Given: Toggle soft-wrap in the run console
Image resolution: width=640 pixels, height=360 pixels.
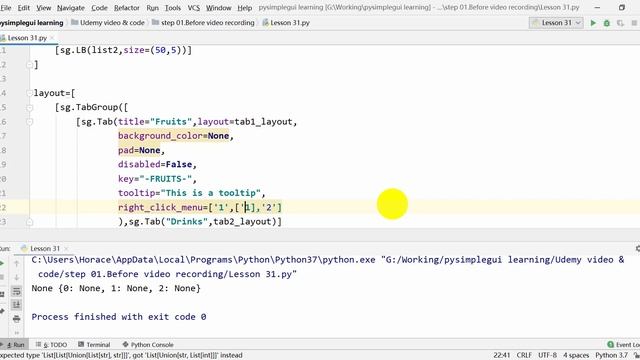Looking at the screenshot, I should pos(16,291).
